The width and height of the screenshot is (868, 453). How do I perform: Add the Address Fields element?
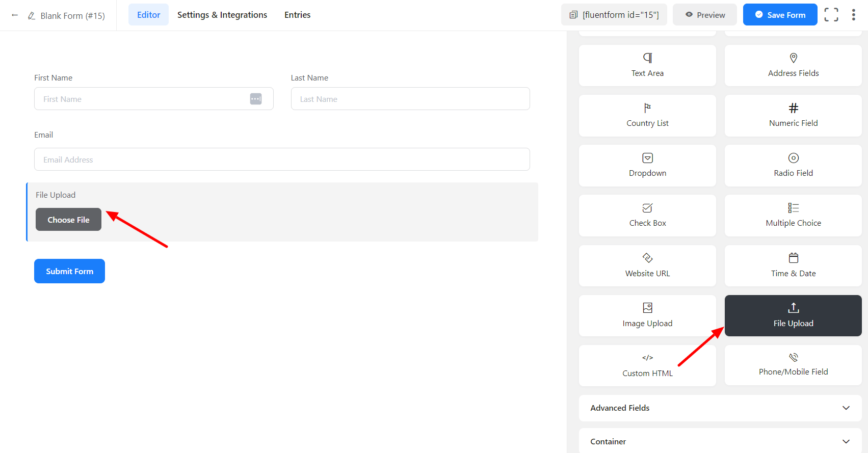(x=793, y=65)
